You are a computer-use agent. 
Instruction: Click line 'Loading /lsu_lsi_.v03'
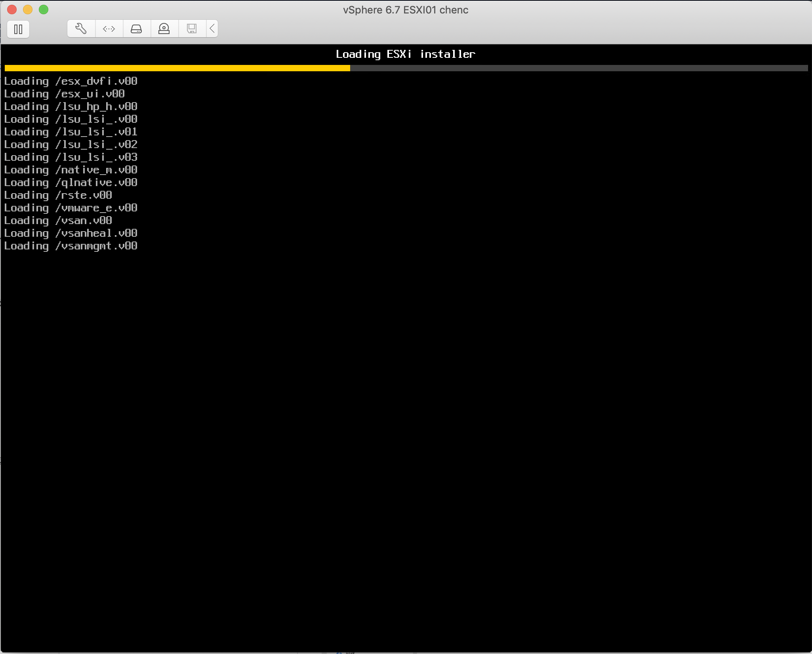(71, 157)
